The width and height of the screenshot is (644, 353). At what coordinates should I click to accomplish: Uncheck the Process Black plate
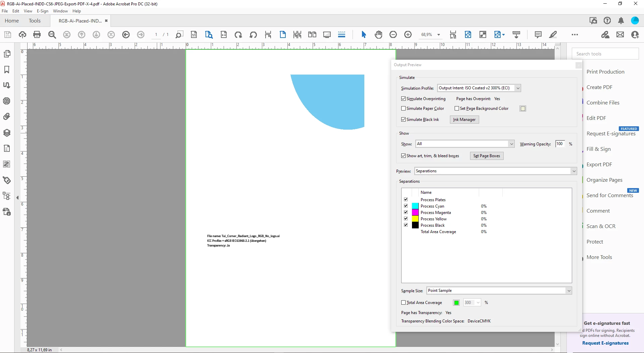click(x=406, y=225)
